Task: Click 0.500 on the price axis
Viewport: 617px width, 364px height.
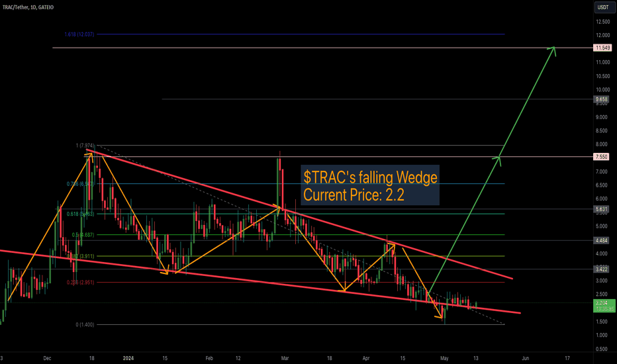Action: [602, 349]
